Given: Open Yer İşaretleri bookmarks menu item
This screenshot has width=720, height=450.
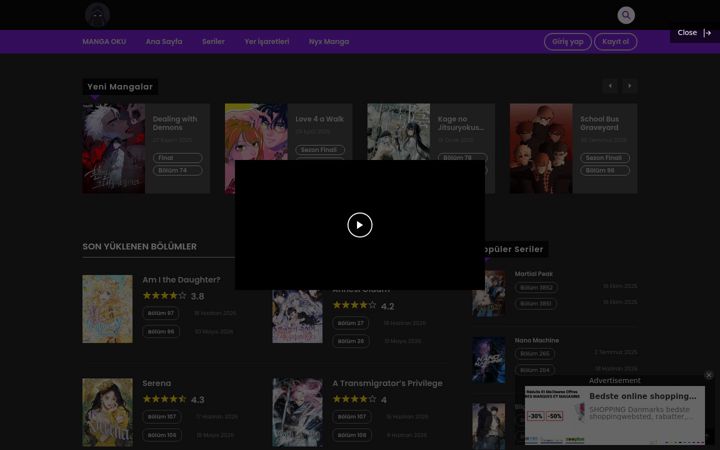Looking at the screenshot, I should tap(267, 41).
